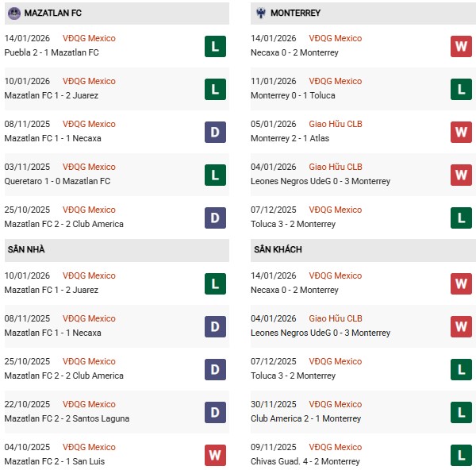This screenshot has width=476, height=470.
Task: Click the D badge for Mazatlan vs Necaxa on 08/11/2025 in the top list
Action: click(x=215, y=132)
